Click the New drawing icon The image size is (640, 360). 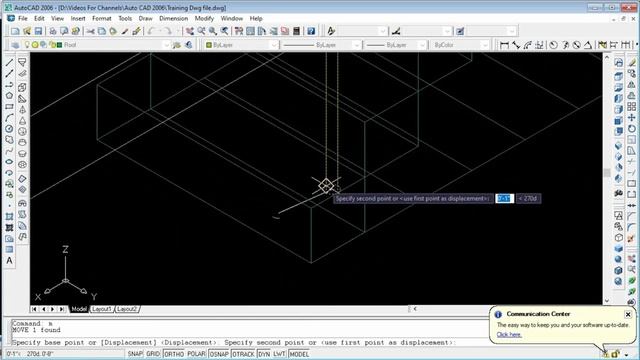point(16,31)
